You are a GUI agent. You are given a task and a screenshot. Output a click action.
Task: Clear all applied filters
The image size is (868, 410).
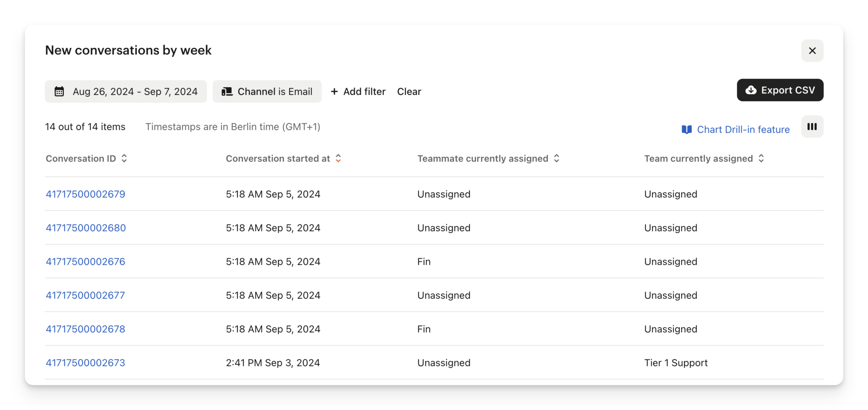(x=409, y=92)
